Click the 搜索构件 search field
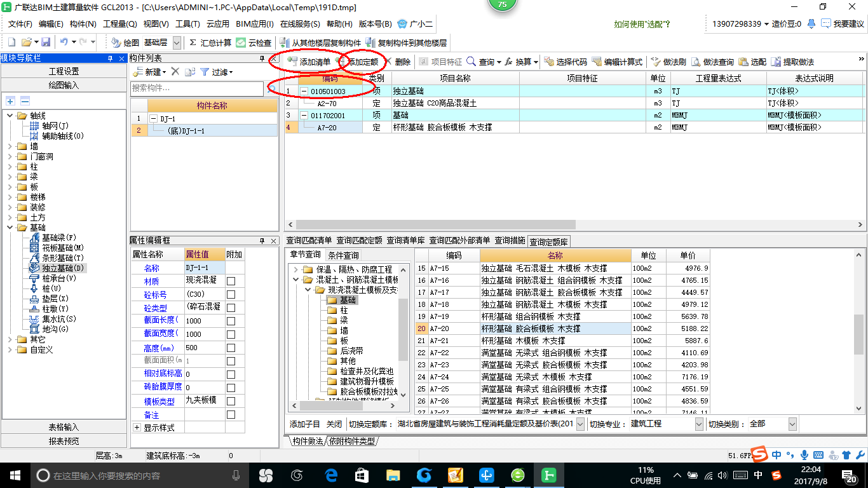This screenshot has height=488, width=868. point(197,88)
